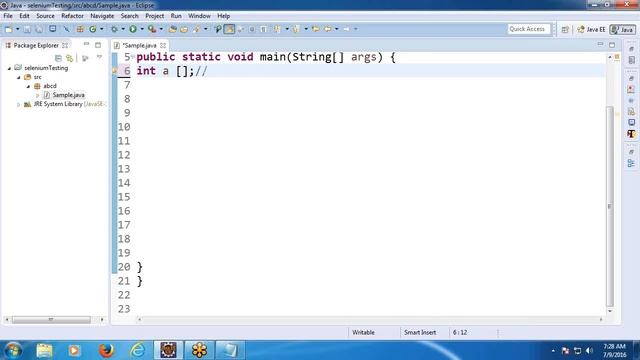This screenshot has width=640, height=360.
Task: Click the Save toolbar icon
Action: 27,29
